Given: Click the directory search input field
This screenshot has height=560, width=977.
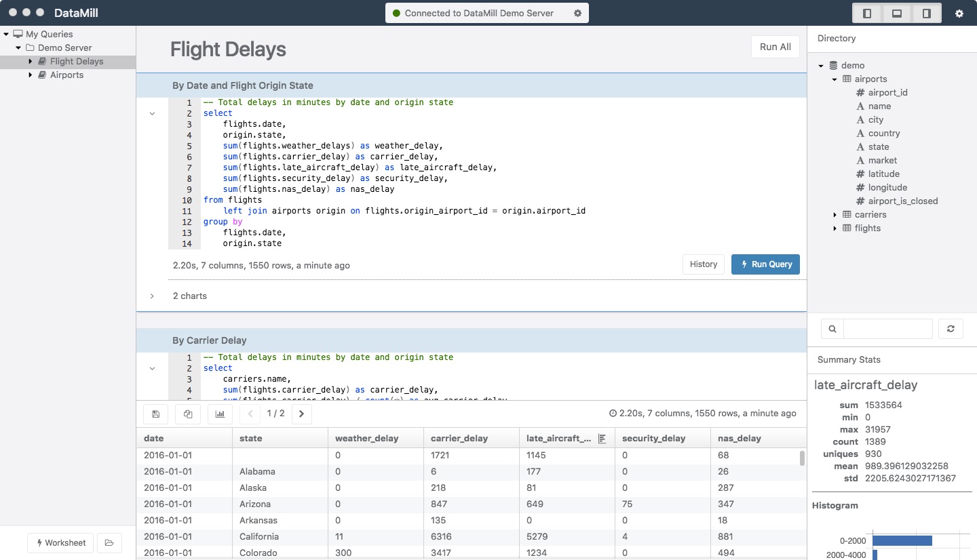Looking at the screenshot, I should tap(887, 329).
